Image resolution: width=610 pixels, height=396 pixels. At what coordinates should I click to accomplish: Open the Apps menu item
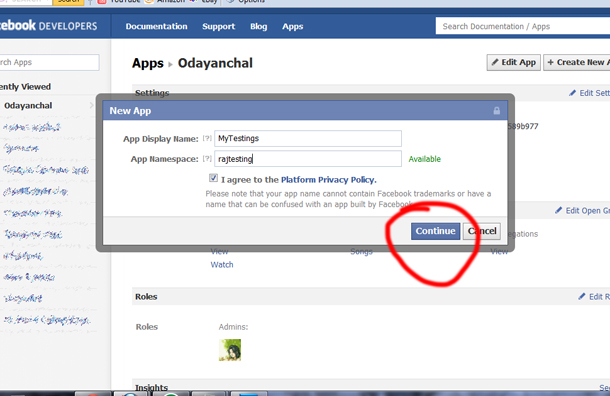(293, 26)
